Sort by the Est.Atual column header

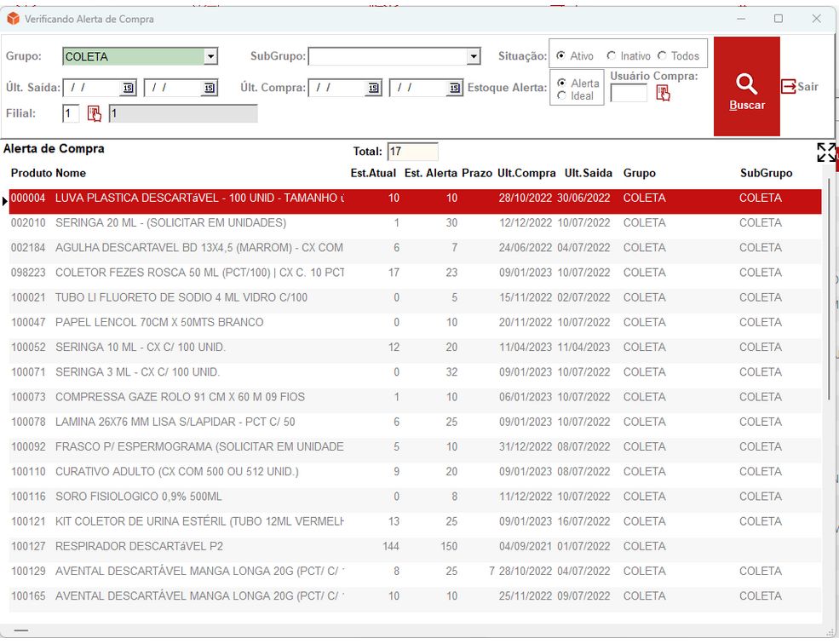373,173
